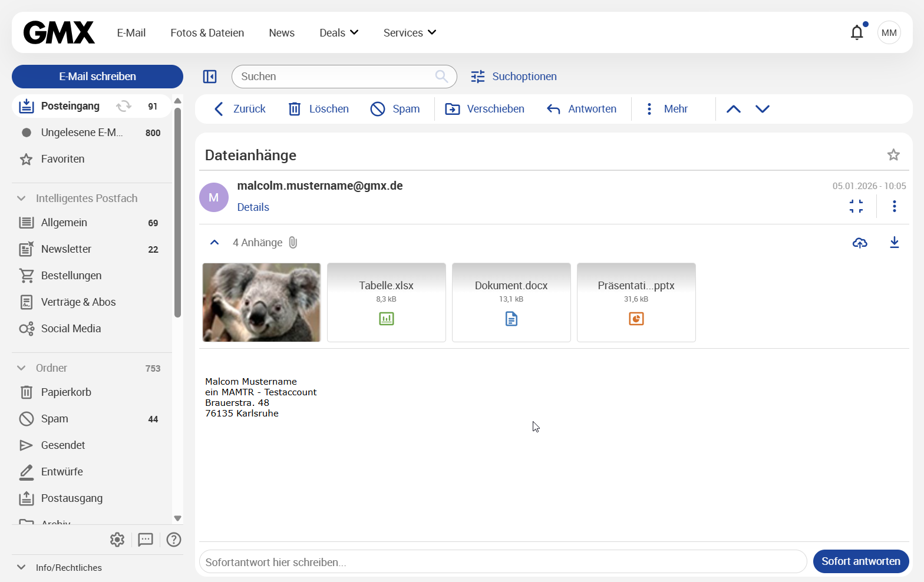
Task: Click the fullscreen collapse view icon
Action: [x=856, y=206]
